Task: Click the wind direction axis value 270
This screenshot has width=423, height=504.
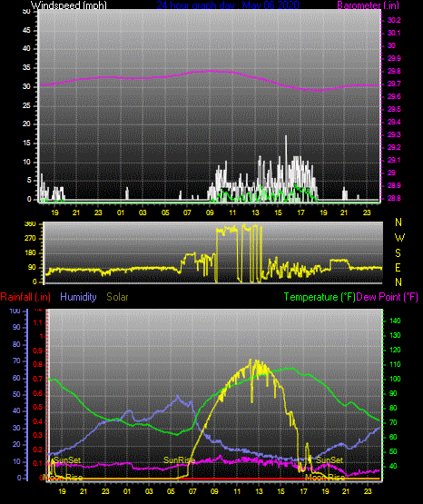Action: coord(31,239)
